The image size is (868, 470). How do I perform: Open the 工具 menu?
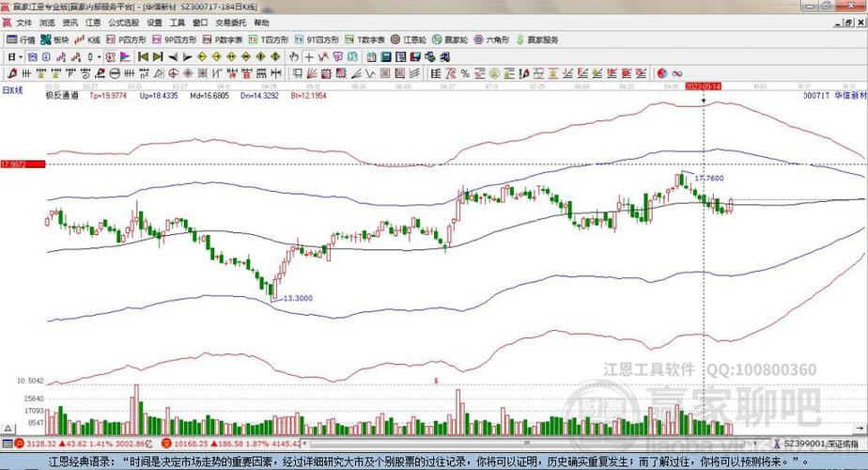click(178, 23)
